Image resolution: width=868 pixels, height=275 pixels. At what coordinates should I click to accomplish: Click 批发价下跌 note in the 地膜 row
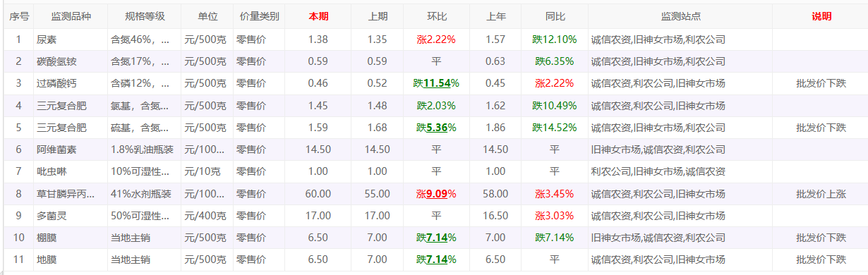821,259
